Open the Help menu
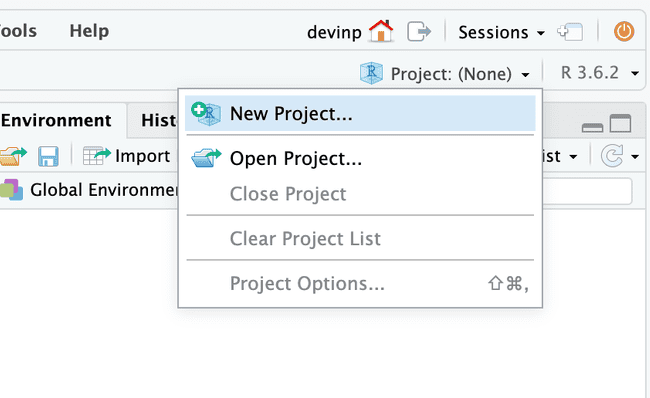 coord(89,31)
